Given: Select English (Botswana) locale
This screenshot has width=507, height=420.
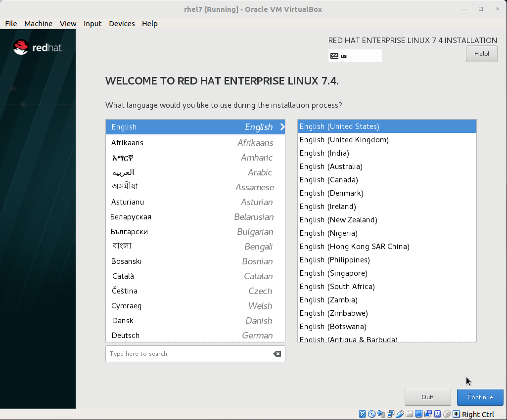Looking at the screenshot, I should (387, 327).
